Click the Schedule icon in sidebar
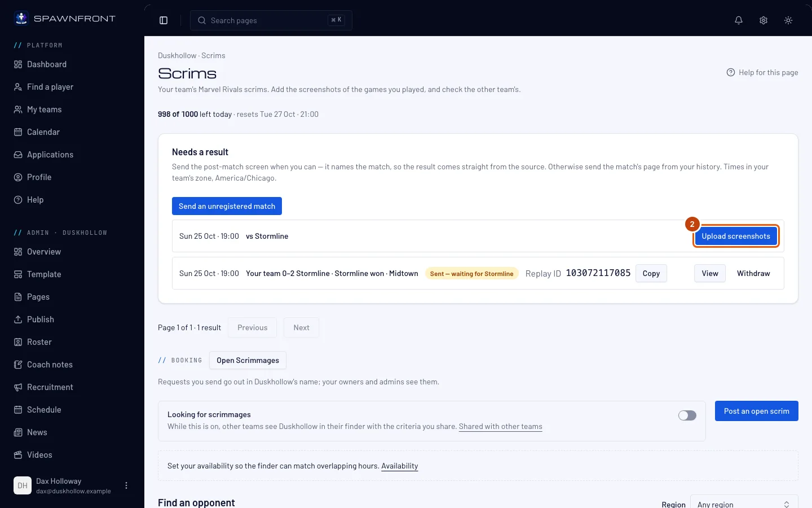This screenshot has width=812, height=508. pos(18,410)
